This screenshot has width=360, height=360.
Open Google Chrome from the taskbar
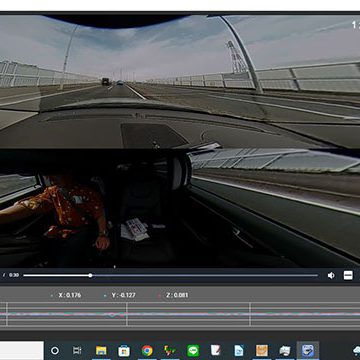(147, 351)
